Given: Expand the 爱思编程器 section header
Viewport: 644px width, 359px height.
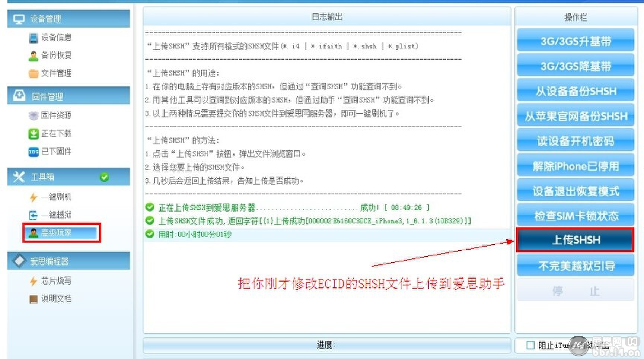Looking at the screenshot, I should tap(68, 261).
